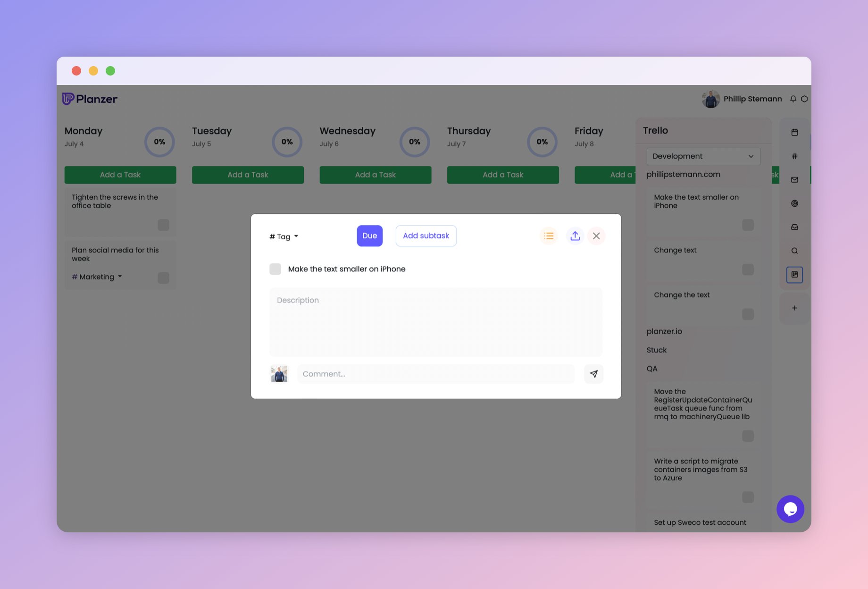Viewport: 868px width, 589px height.
Task: Open the inbox tray icon in sidebar
Action: [795, 227]
